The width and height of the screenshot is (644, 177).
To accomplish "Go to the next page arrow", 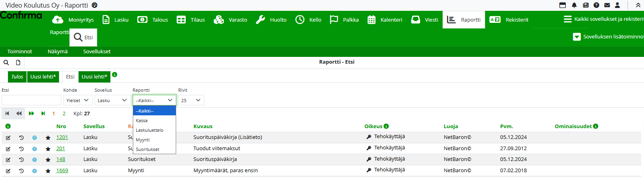I will [31, 114].
